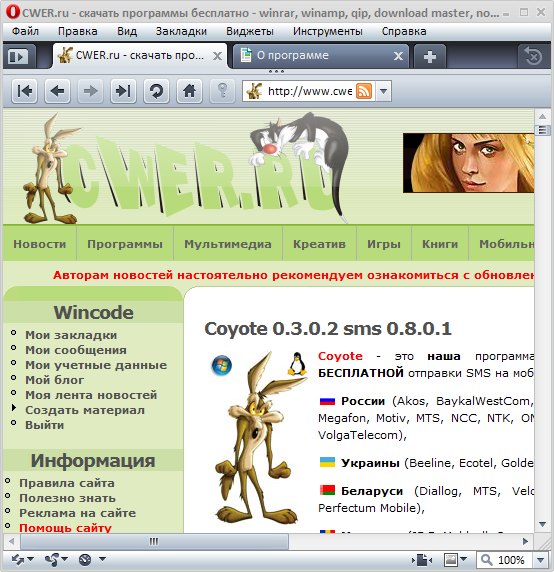This screenshot has width=554, height=572.
Task: Open the Мультимедиа site section
Action: click(x=228, y=244)
